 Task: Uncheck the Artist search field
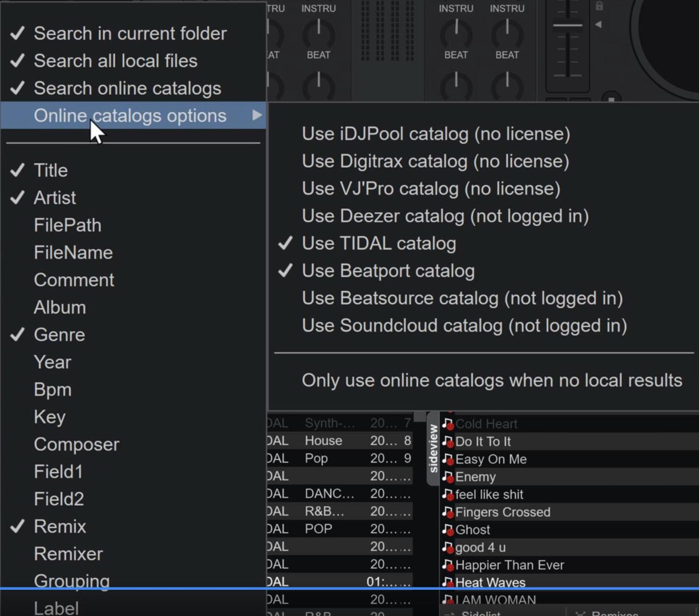click(133, 198)
